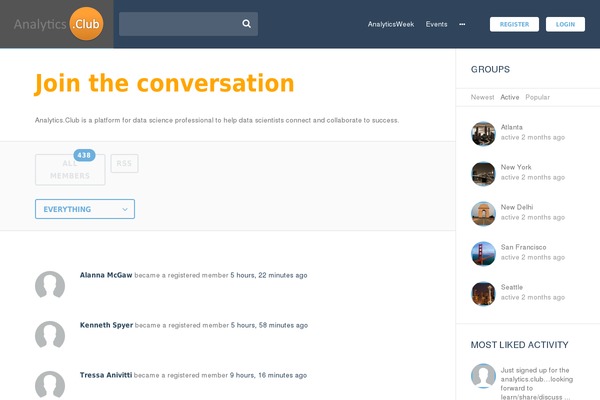The height and width of the screenshot is (400, 600).
Task: Click the search magnifier icon
Action: (x=246, y=24)
